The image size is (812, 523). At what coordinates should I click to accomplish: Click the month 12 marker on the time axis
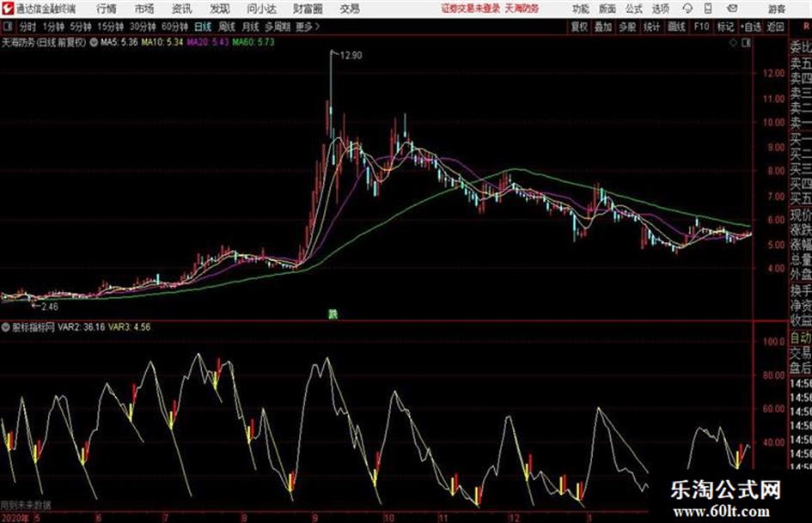tap(514, 518)
